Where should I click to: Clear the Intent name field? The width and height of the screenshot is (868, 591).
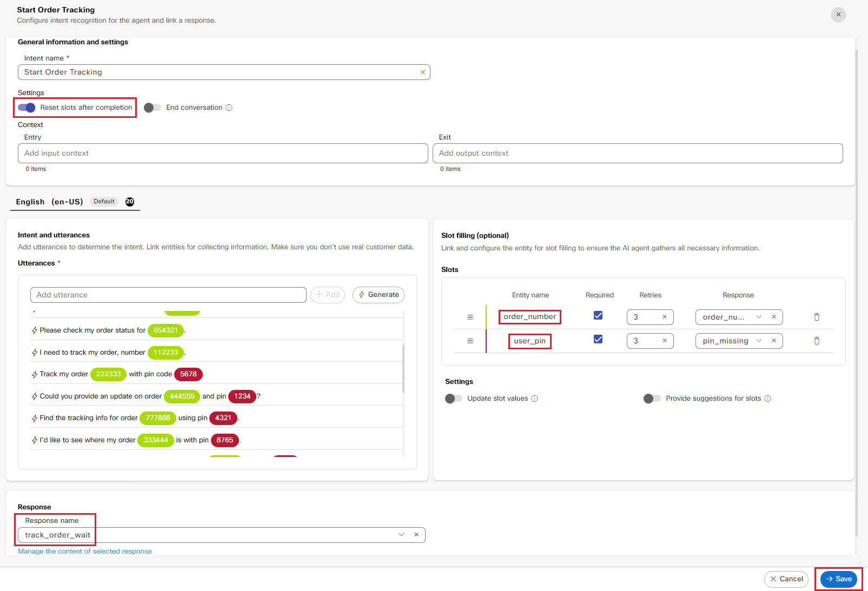tap(422, 72)
